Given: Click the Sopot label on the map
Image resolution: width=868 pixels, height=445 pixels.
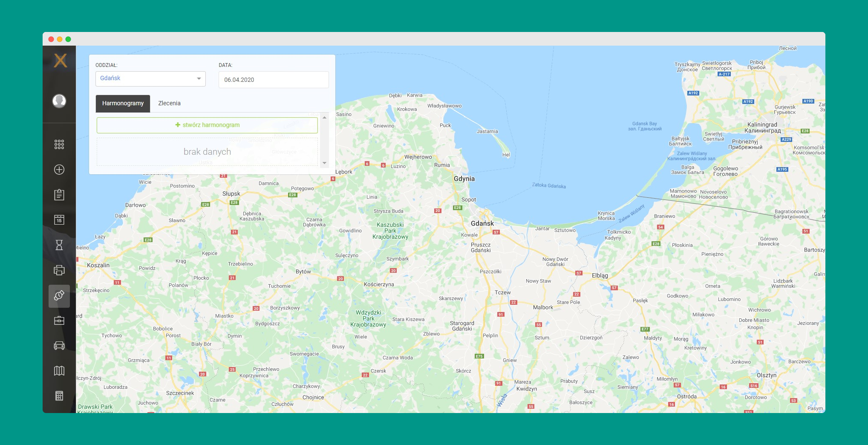Looking at the screenshot, I should pyautogui.click(x=468, y=200).
